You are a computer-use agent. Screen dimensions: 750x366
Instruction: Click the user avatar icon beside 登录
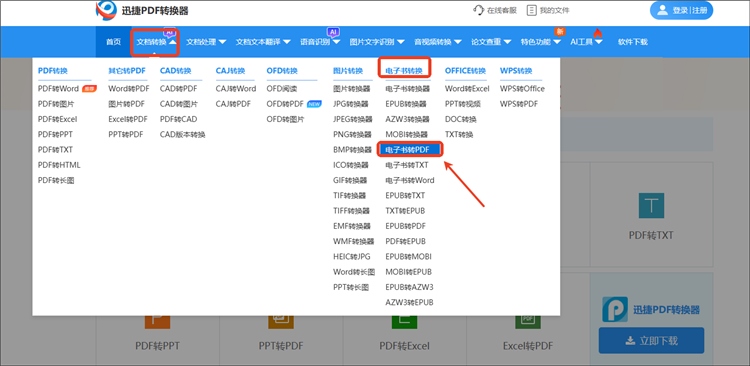coord(662,11)
